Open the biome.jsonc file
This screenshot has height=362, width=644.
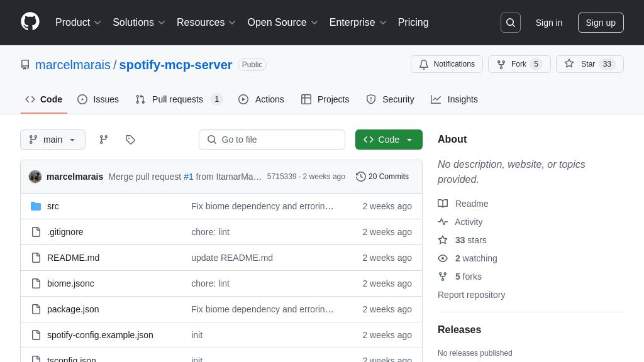(x=70, y=283)
